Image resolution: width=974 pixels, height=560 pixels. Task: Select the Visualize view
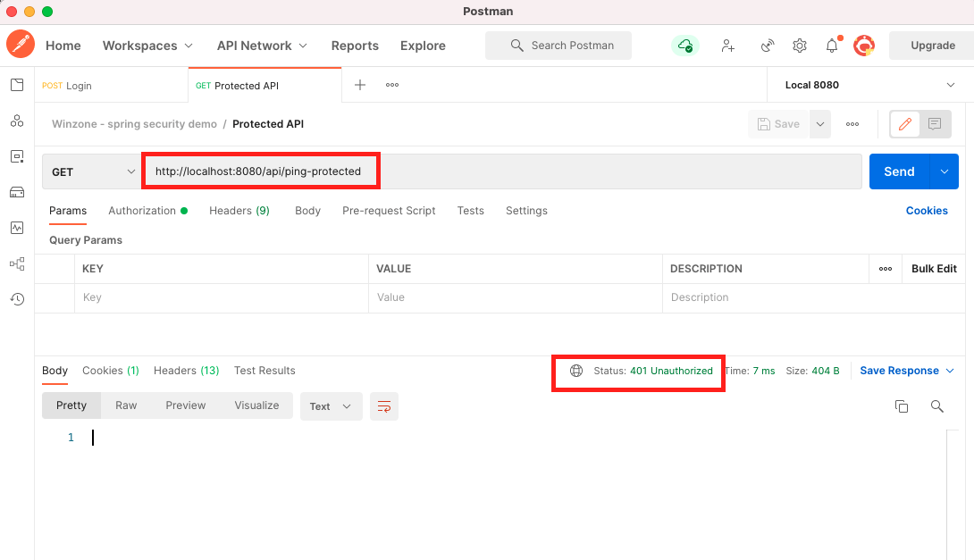[256, 405]
